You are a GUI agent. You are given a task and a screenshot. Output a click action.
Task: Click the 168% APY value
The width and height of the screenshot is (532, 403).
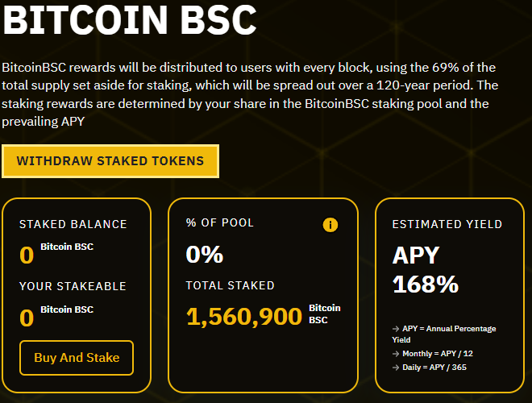tap(426, 284)
